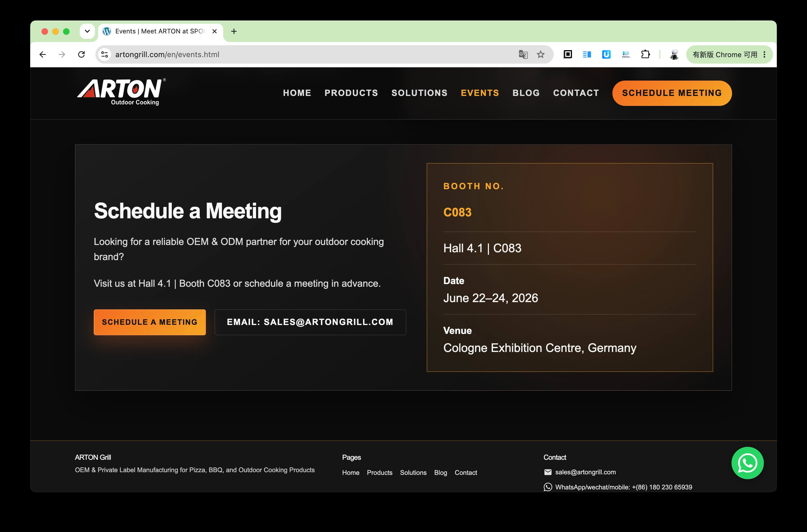Click the ARTON Outdoor Cooking logo
This screenshot has height=532, width=807.
point(122,92)
